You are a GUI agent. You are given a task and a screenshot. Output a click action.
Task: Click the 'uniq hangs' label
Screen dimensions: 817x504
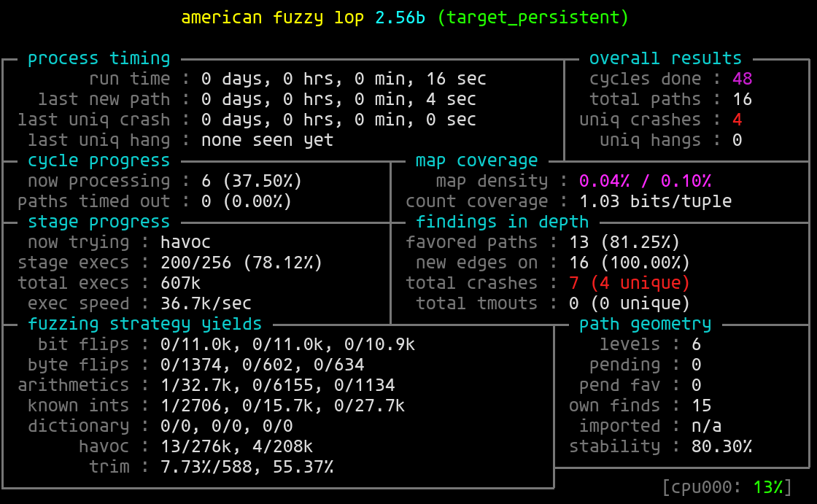650,140
